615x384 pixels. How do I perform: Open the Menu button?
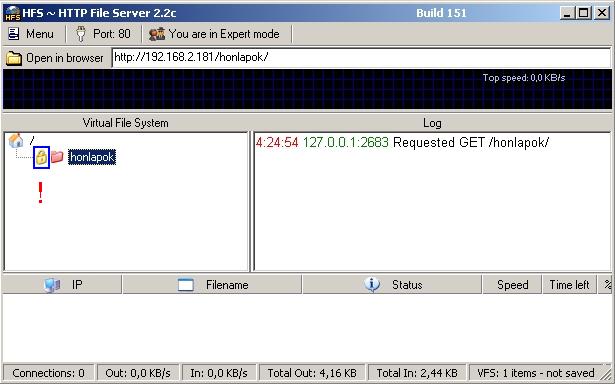[x=31, y=34]
